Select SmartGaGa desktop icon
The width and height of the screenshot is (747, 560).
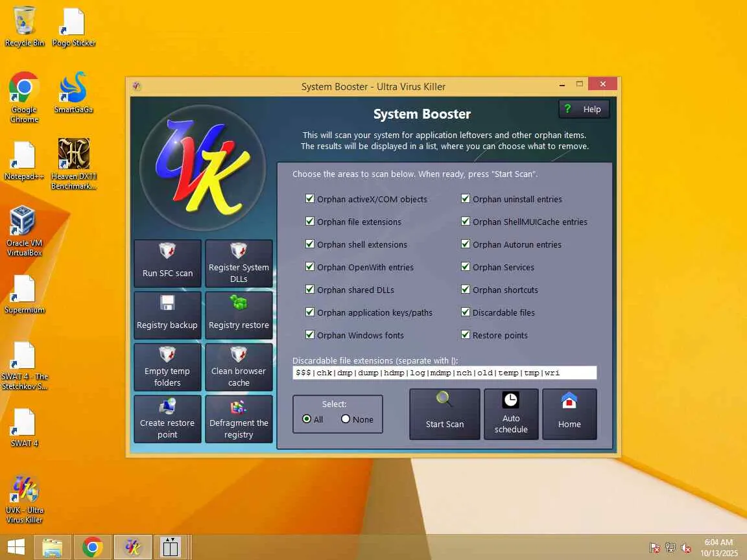tap(73, 93)
